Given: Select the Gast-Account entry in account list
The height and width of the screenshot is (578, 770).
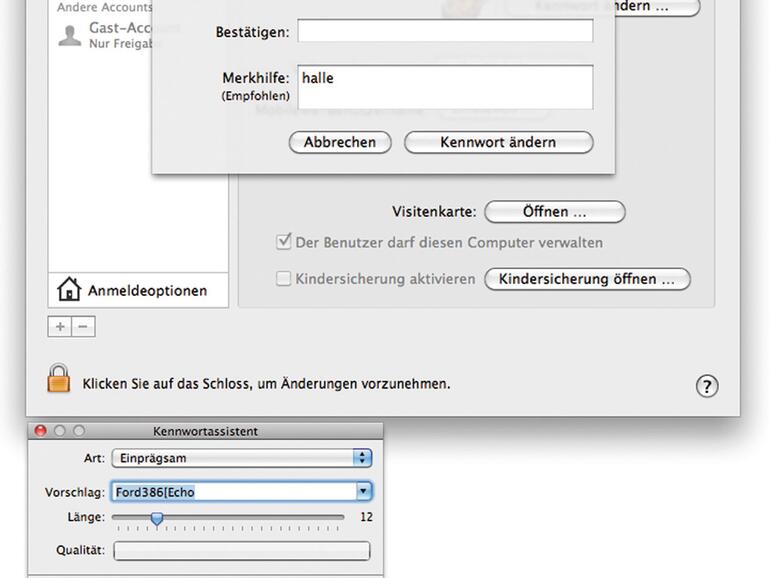Looking at the screenshot, I should (x=105, y=35).
